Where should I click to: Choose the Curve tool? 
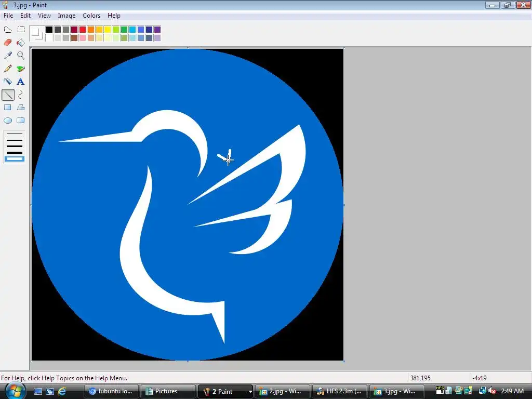(x=21, y=95)
